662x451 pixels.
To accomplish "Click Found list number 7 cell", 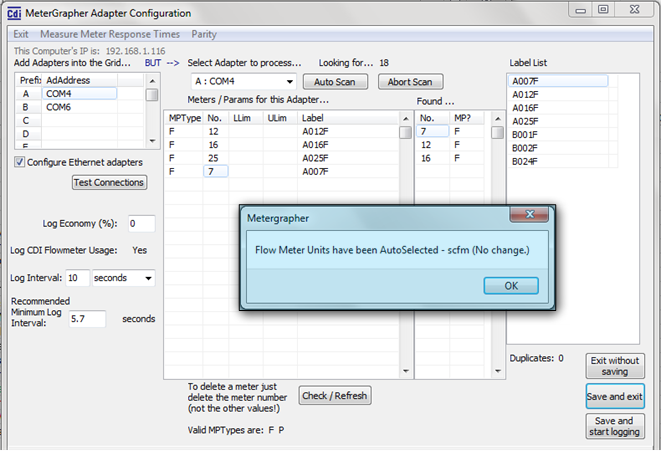I will 433,132.
